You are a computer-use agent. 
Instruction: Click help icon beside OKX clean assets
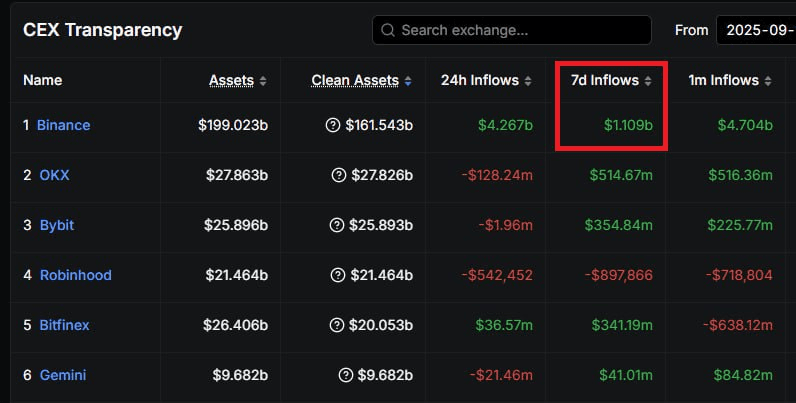[338, 176]
